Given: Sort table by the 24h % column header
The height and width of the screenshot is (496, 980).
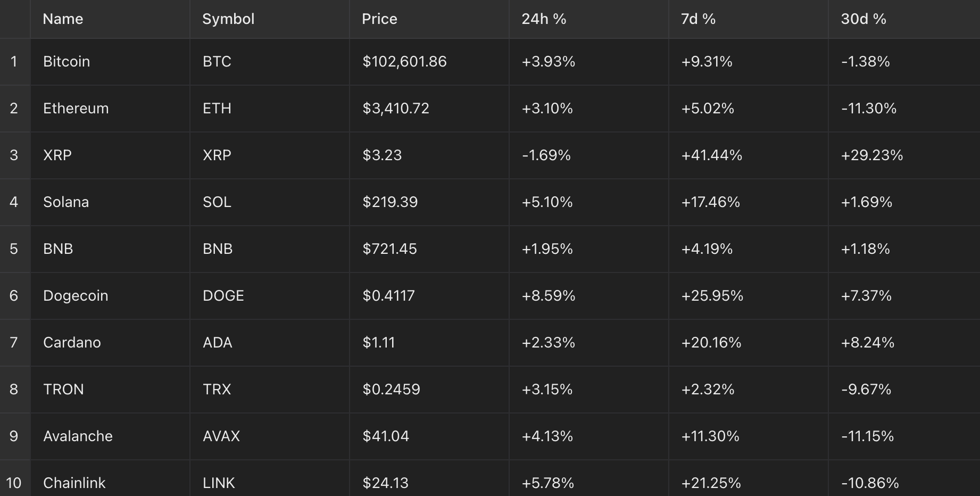Looking at the screenshot, I should pos(543,19).
